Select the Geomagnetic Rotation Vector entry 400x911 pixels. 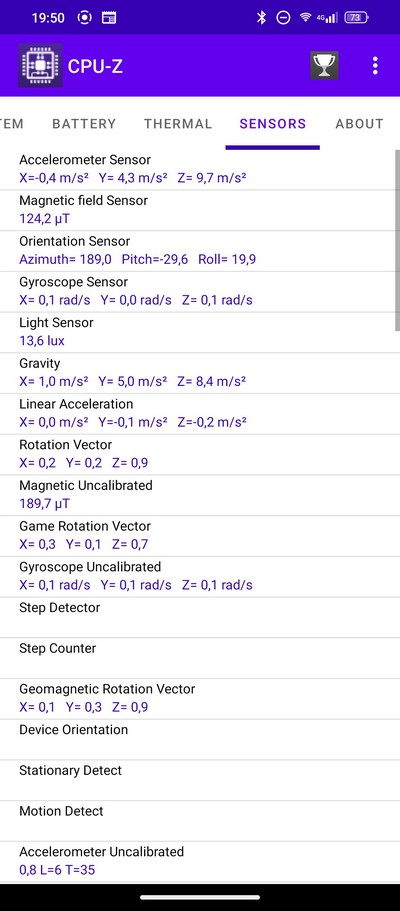[198, 698]
